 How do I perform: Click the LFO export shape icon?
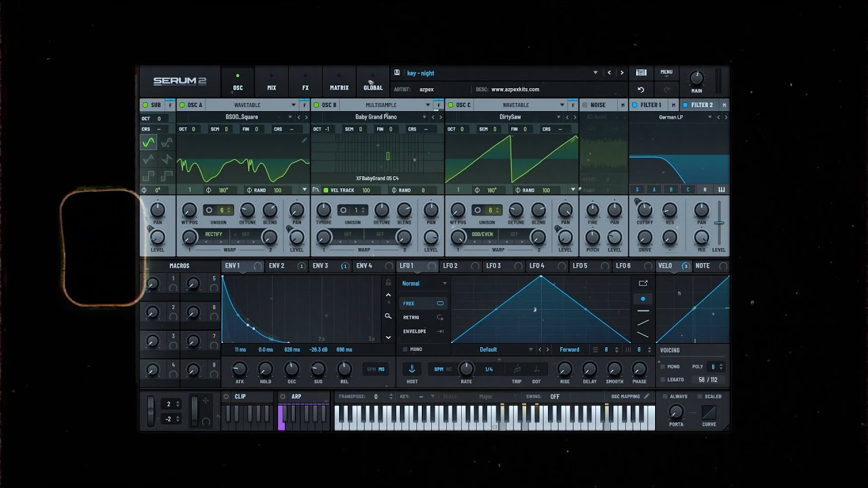click(643, 283)
